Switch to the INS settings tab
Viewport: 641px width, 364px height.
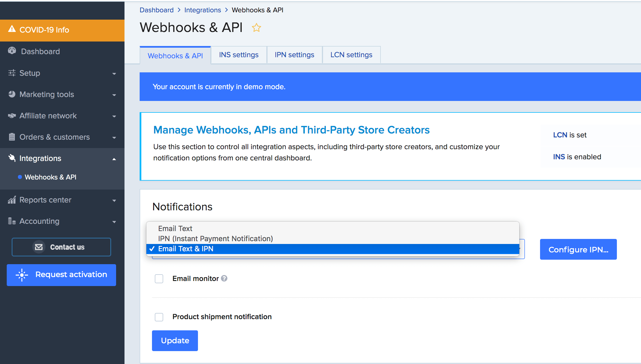[239, 55]
